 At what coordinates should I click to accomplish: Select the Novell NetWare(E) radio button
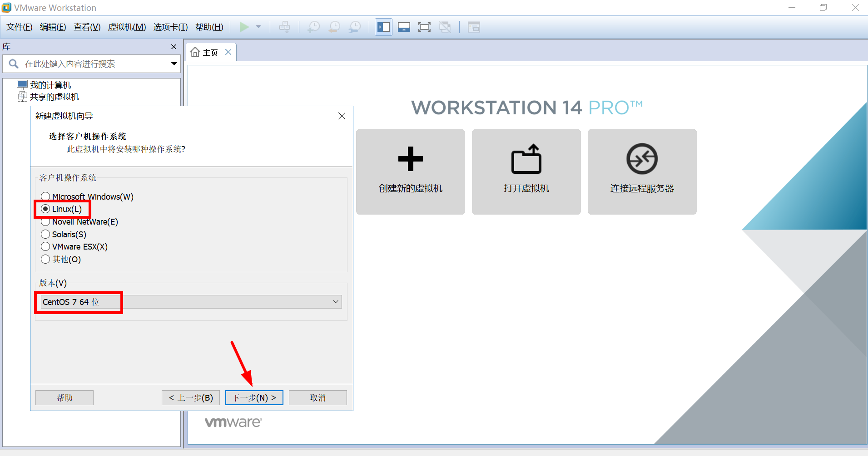tap(45, 222)
